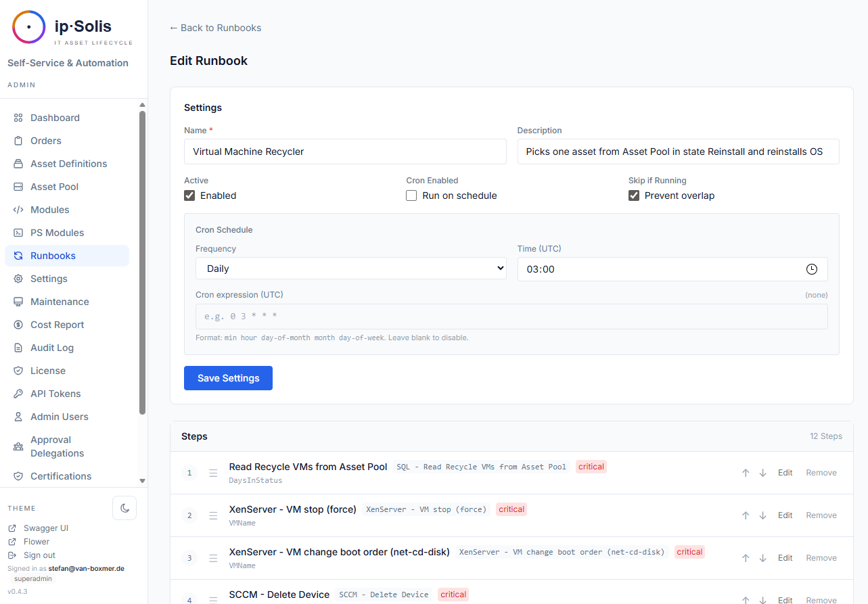
Task: Click the Admin Users person icon
Action: pyautogui.click(x=18, y=417)
